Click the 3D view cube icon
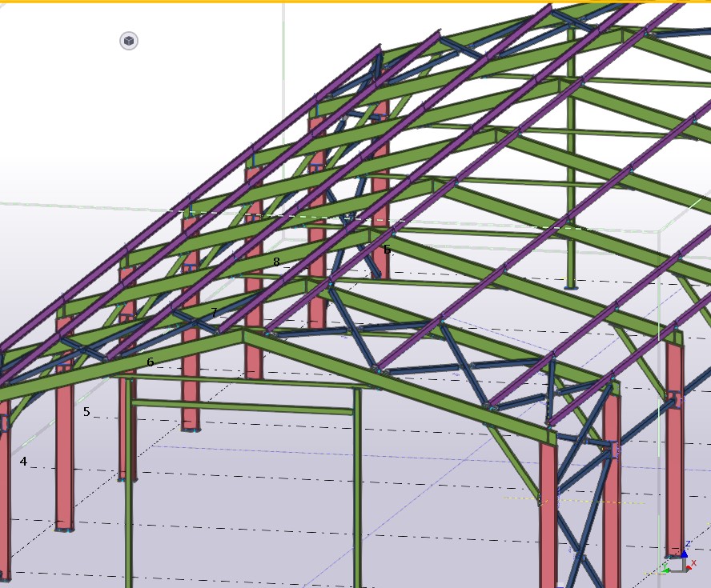 129,41
